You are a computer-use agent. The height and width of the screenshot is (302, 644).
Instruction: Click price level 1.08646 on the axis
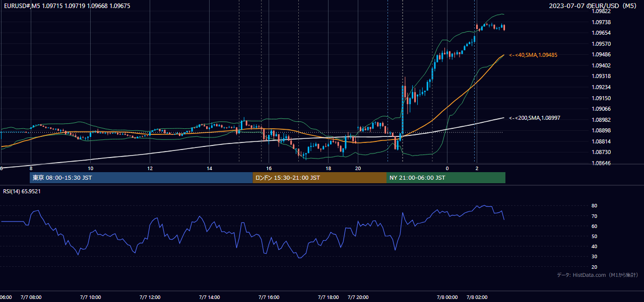tap(601, 163)
